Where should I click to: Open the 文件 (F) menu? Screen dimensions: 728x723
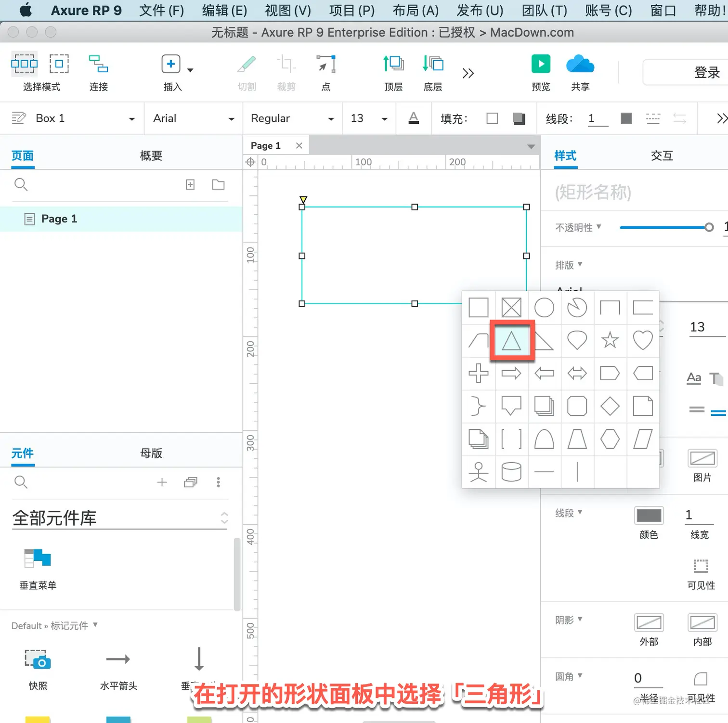[162, 10]
